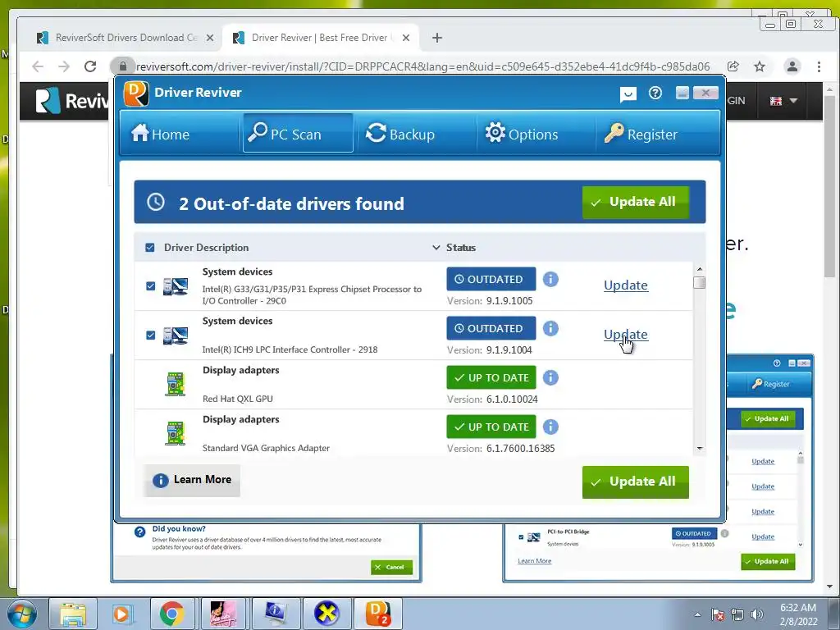
Task: Click Chrome's back arrow
Action: click(x=38, y=66)
